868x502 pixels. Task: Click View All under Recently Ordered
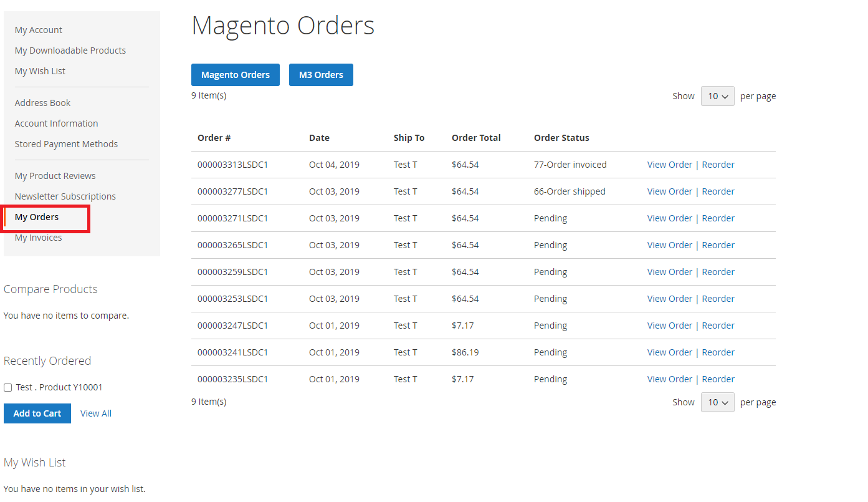pyautogui.click(x=96, y=413)
